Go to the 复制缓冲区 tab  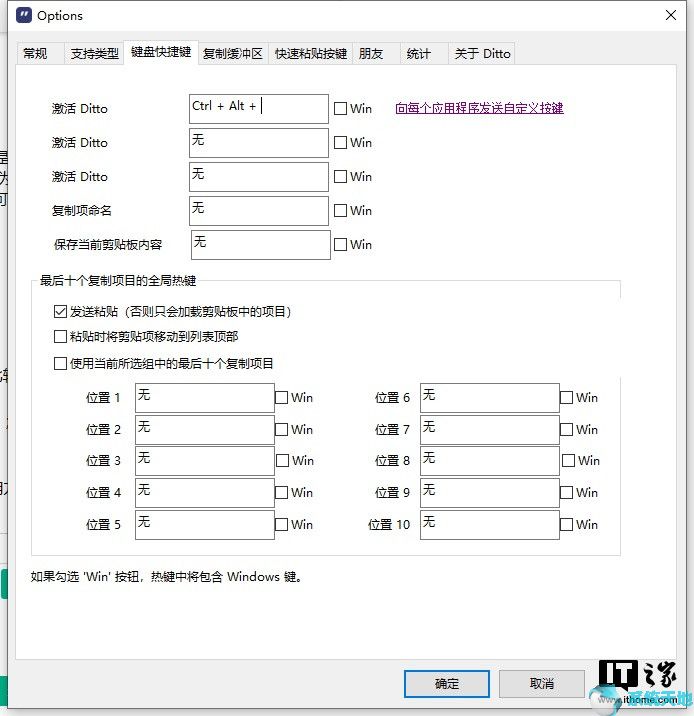pos(233,54)
